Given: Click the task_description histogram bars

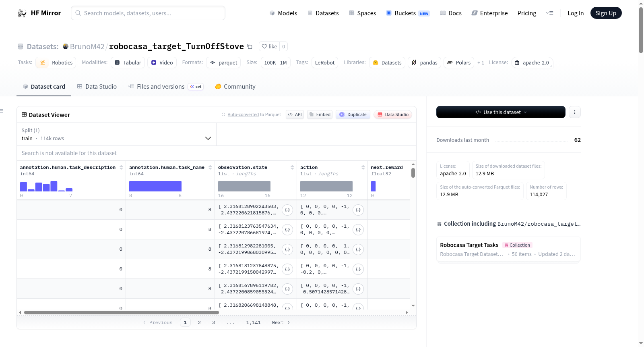Looking at the screenshot, I should [x=46, y=186].
